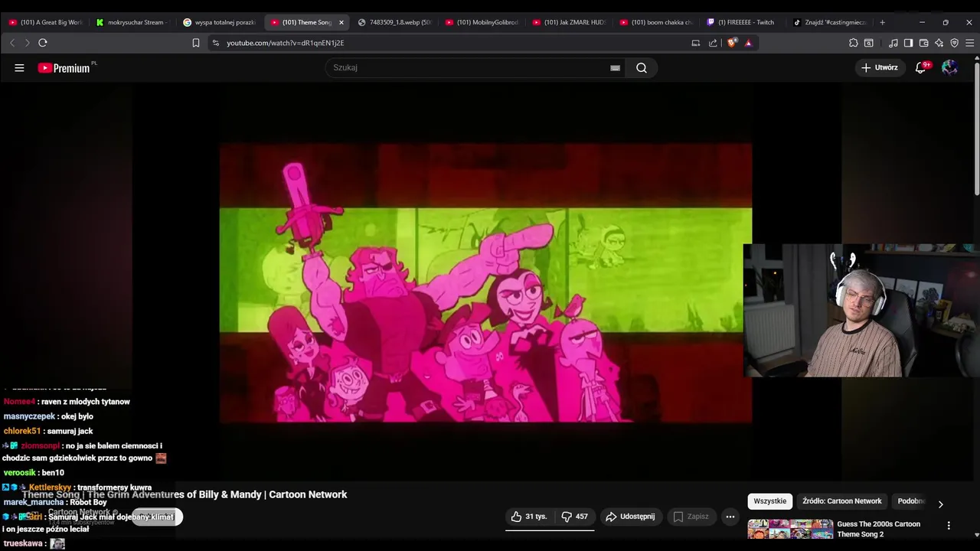Open a new browser tab
Screen dimensions: 980x551
(882, 22)
